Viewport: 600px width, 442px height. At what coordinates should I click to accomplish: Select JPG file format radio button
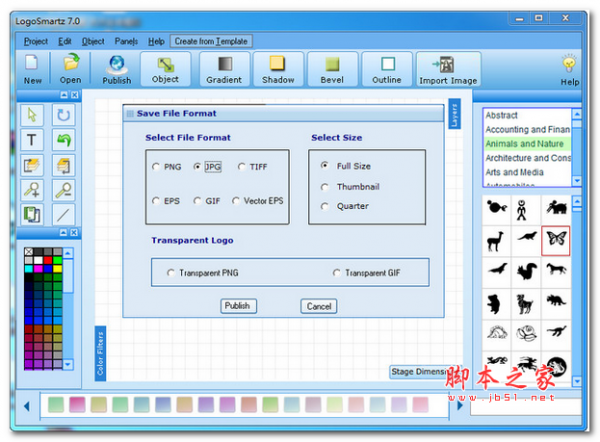coord(197,167)
